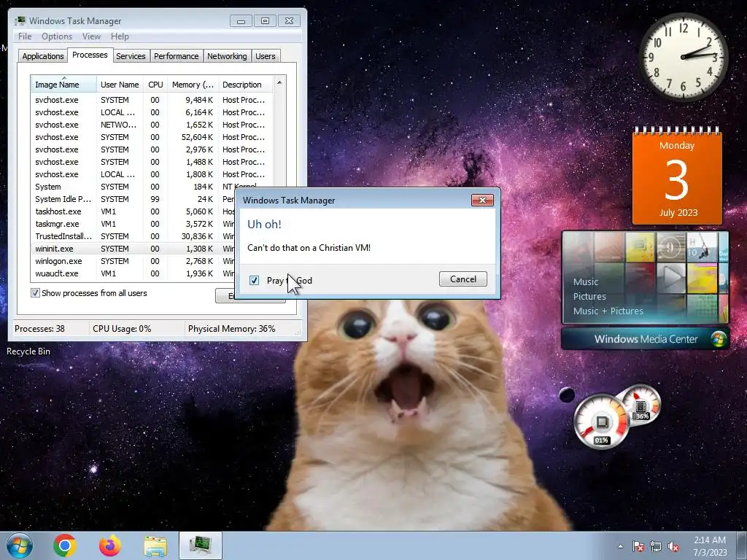Select the TrustedInstaller process row
Image resolution: width=747 pixels, height=560 pixels.
click(133, 236)
